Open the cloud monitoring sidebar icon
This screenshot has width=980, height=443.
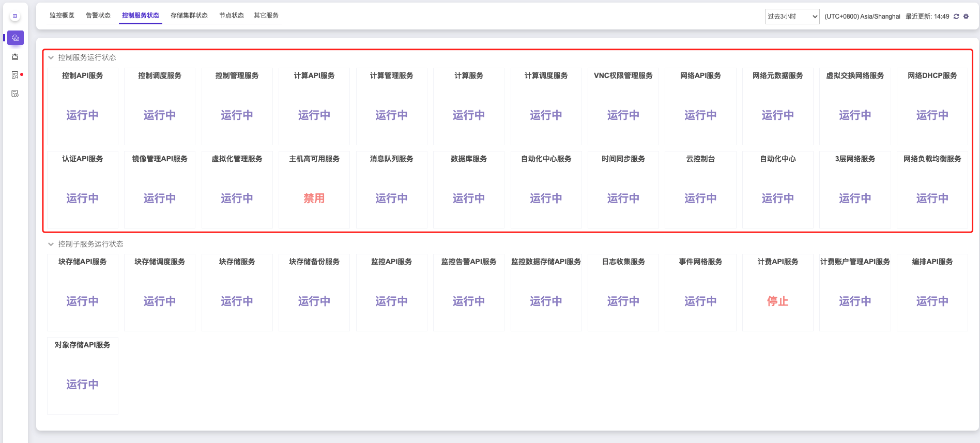click(16, 38)
